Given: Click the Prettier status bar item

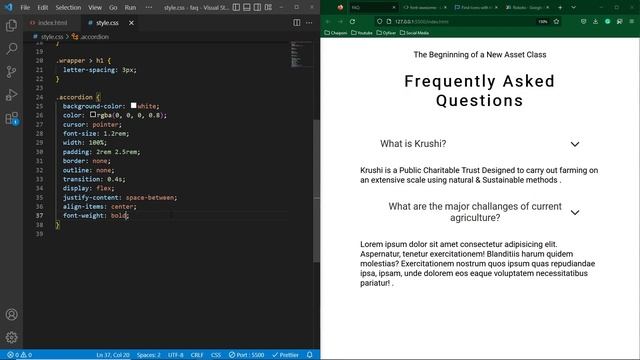Looking at the screenshot, I should tap(285, 355).
